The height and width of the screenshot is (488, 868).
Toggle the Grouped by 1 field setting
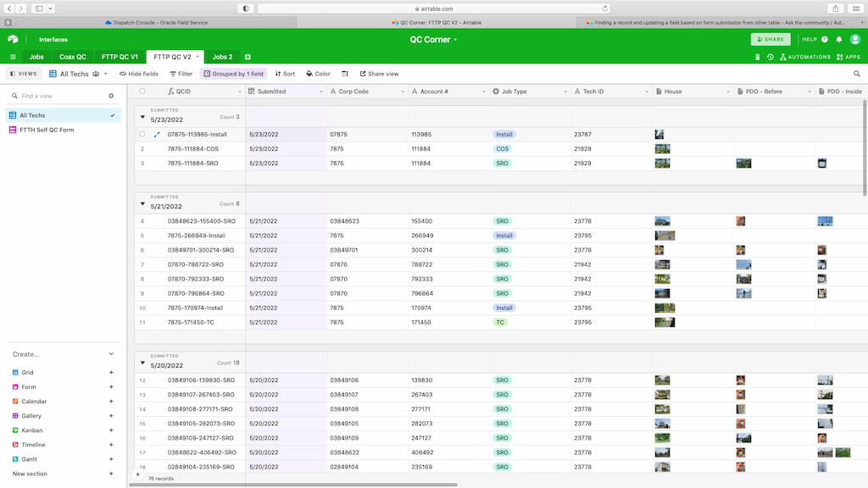(232, 74)
